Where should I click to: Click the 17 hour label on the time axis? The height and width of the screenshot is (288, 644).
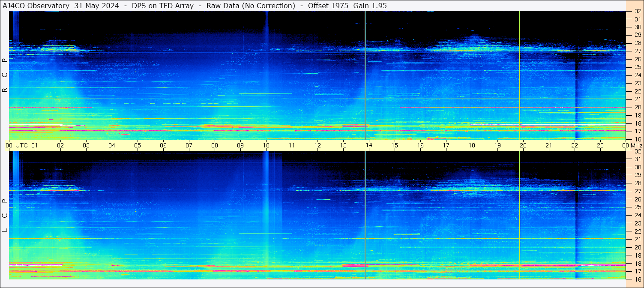coord(446,145)
